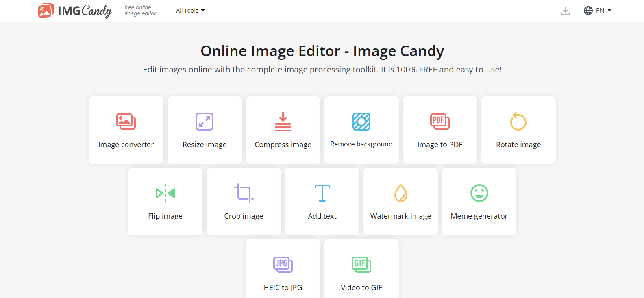Select the Video to GIF icon
The width and height of the screenshot is (644, 298).
click(361, 265)
